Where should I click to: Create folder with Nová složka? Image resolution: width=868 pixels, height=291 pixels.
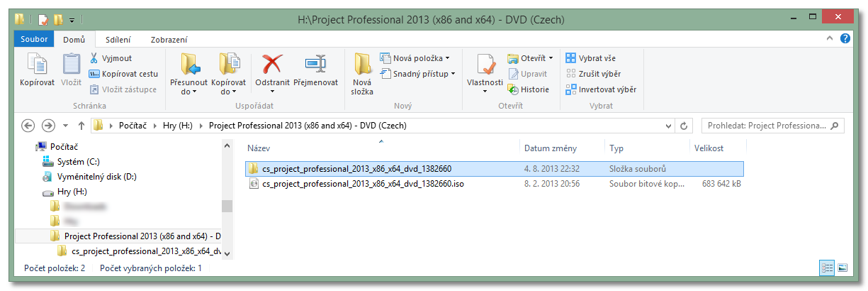[x=362, y=75]
